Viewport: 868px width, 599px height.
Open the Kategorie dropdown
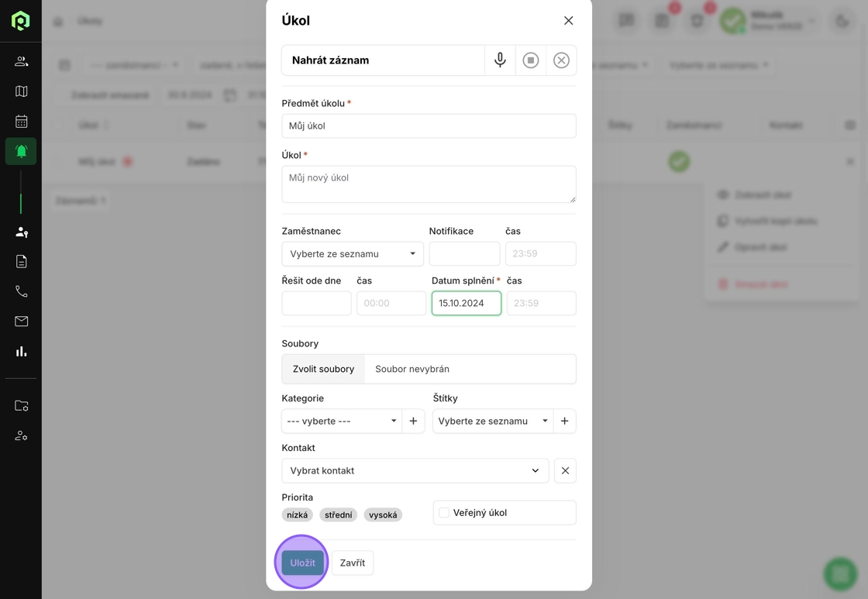click(341, 421)
